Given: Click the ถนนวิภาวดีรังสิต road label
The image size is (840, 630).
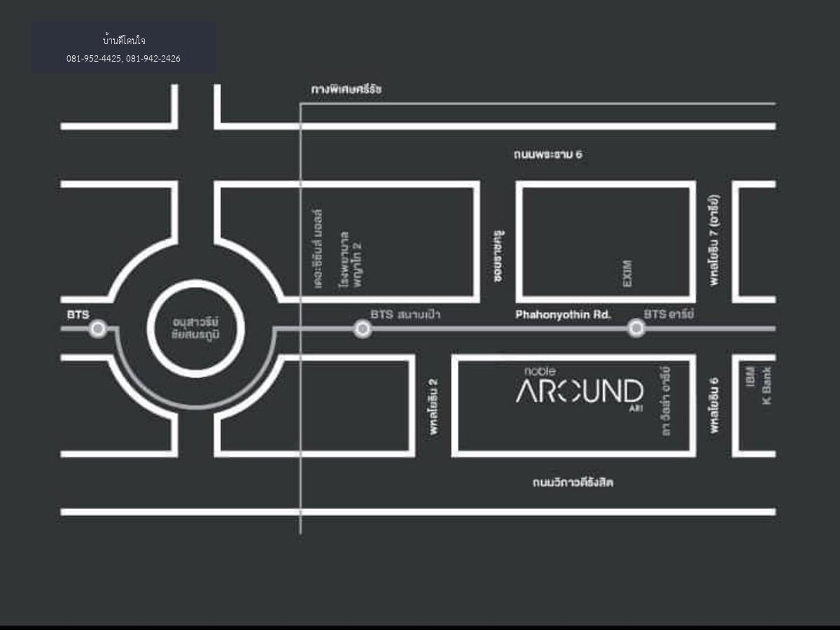Looking at the screenshot, I should [573, 482].
